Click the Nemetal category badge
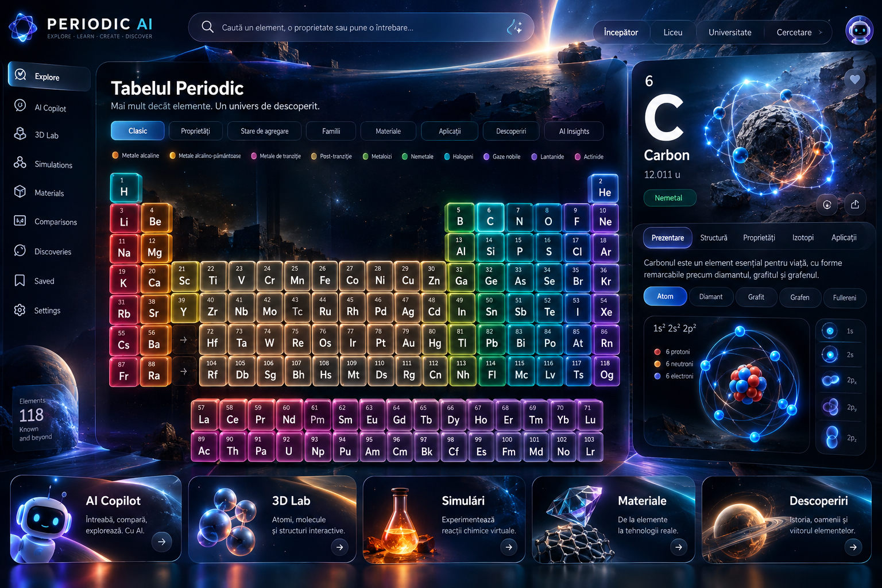882x588 pixels. (668, 198)
